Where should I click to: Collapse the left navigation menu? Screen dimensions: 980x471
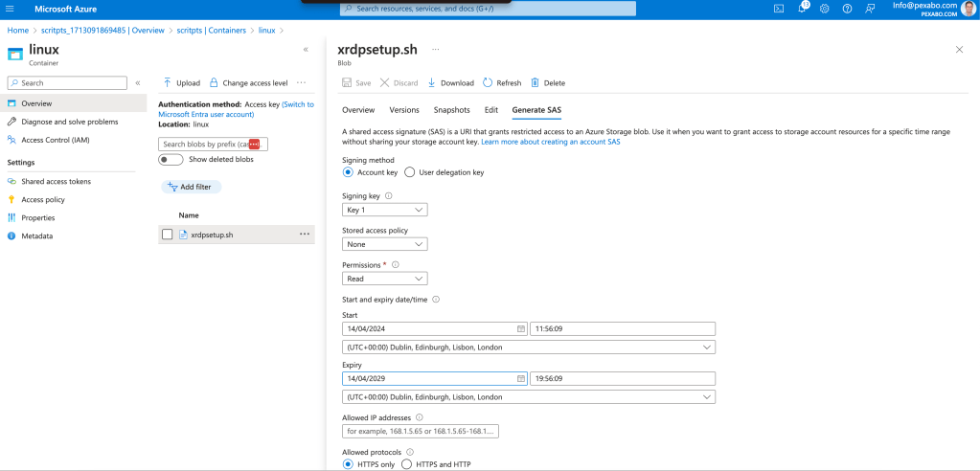point(138,82)
